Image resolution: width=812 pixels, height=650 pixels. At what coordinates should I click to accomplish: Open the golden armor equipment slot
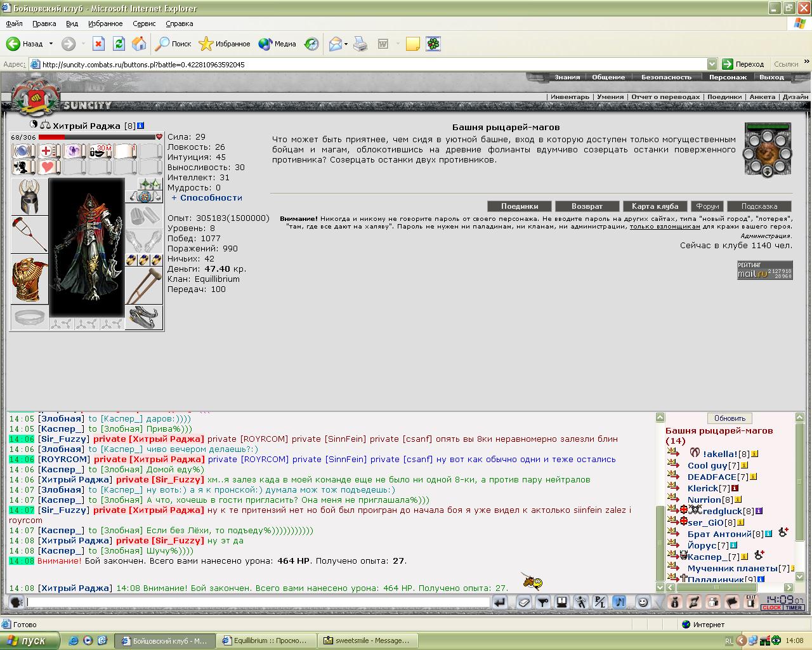pyautogui.click(x=29, y=279)
